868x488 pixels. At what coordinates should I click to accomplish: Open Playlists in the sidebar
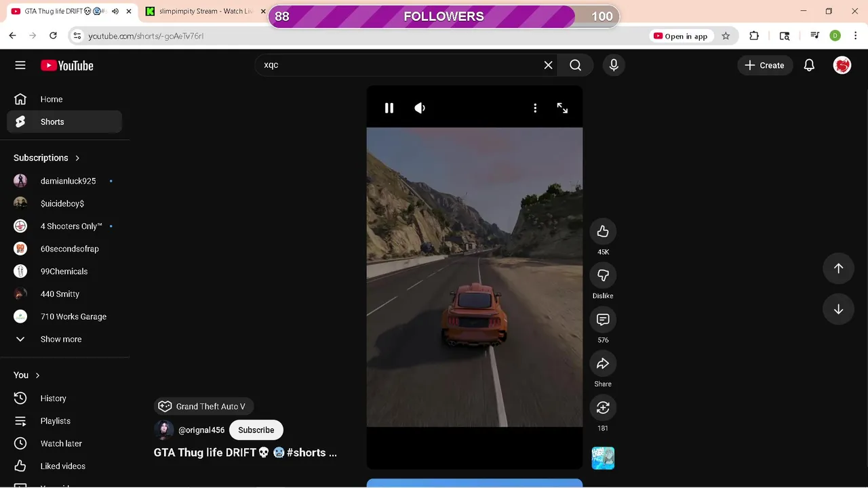tap(64, 421)
